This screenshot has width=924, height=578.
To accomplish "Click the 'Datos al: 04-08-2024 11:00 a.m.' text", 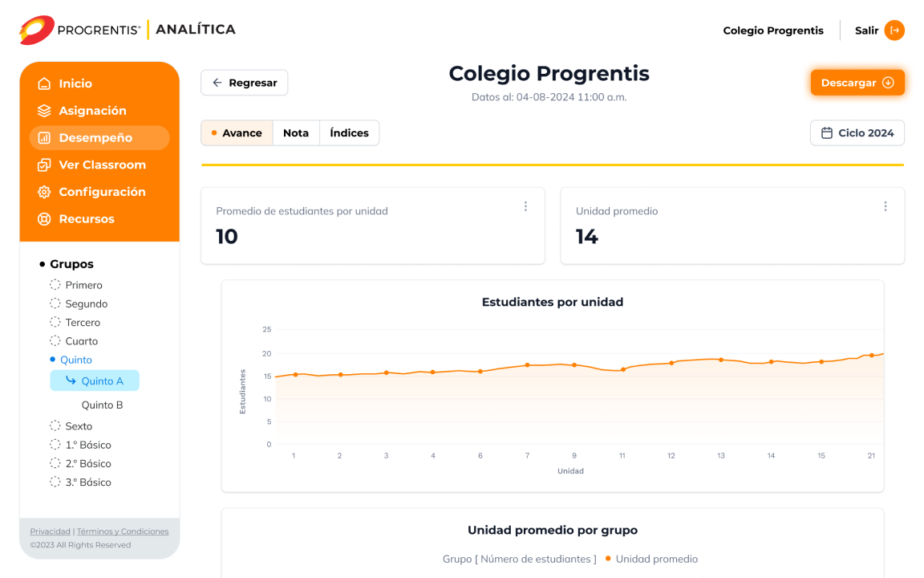I will click(x=549, y=97).
